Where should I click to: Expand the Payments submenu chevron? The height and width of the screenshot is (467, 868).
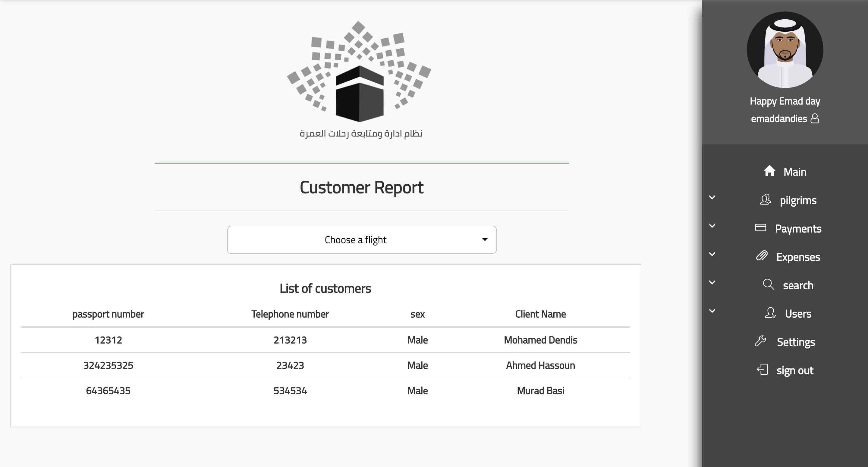click(712, 226)
